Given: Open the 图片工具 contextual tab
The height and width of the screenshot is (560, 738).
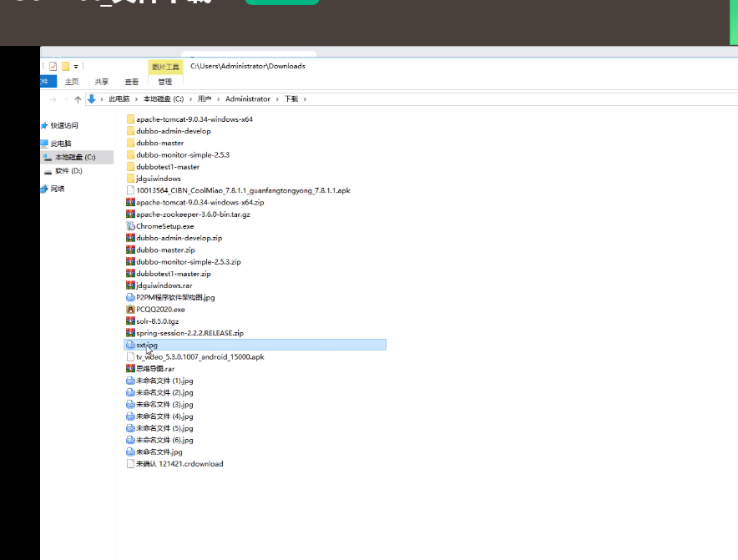Looking at the screenshot, I should pyautogui.click(x=165, y=67).
